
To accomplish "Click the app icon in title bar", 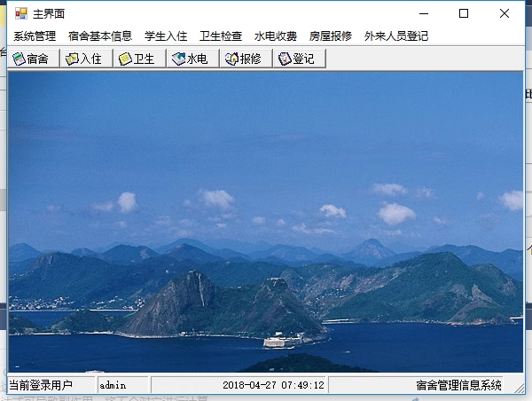I will tap(20, 13).
